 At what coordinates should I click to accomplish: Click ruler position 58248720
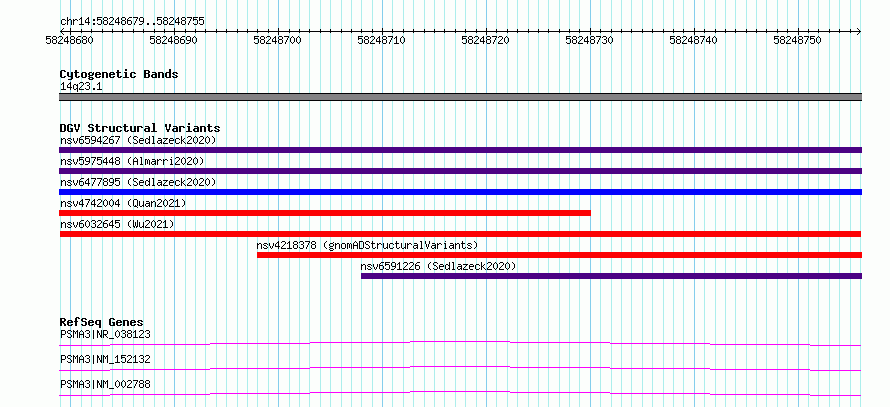click(x=486, y=40)
